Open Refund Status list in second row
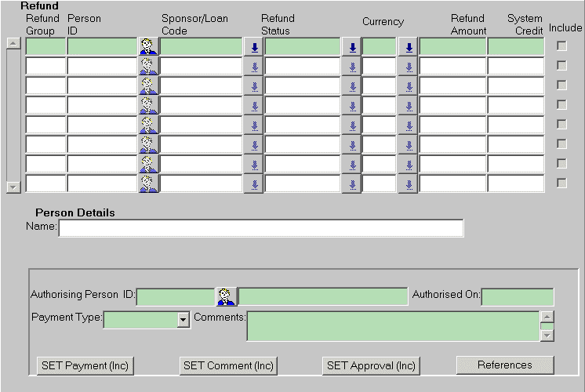Screen dimensions: 585x392 click(352, 67)
